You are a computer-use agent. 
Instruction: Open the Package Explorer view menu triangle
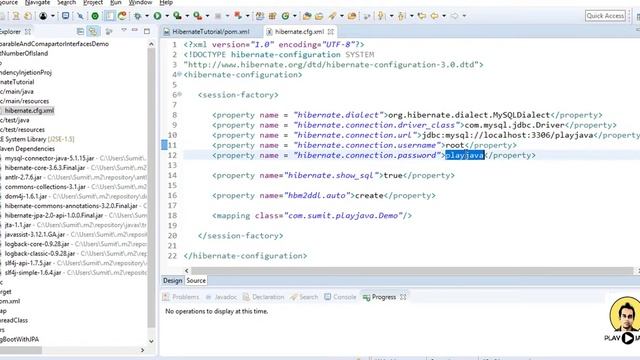[x=124, y=31]
